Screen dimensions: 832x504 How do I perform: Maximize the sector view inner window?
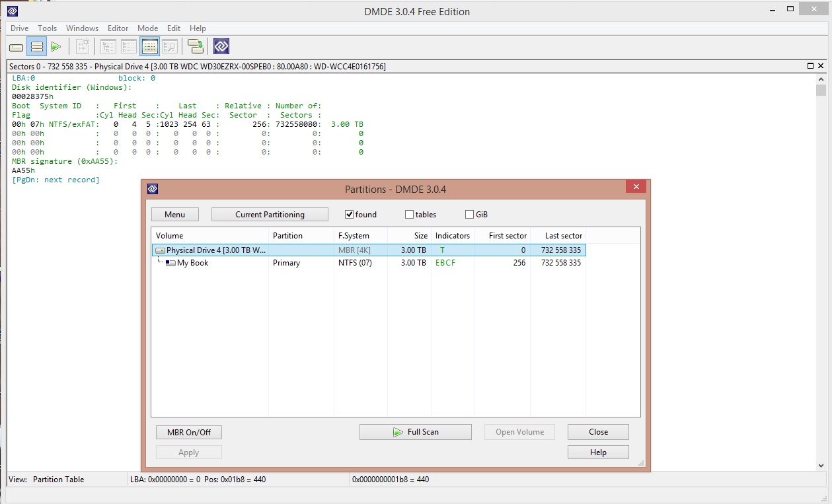811,66
